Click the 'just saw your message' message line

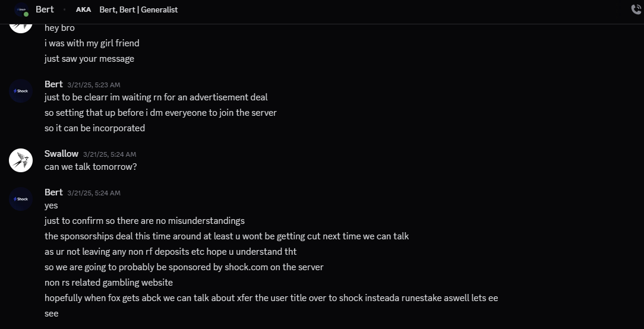[89, 59]
